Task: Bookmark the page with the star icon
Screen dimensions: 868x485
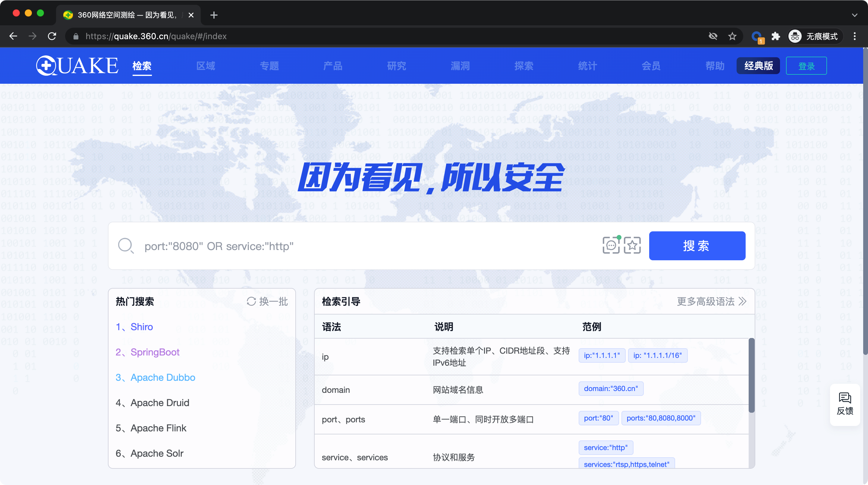Action: click(x=732, y=36)
